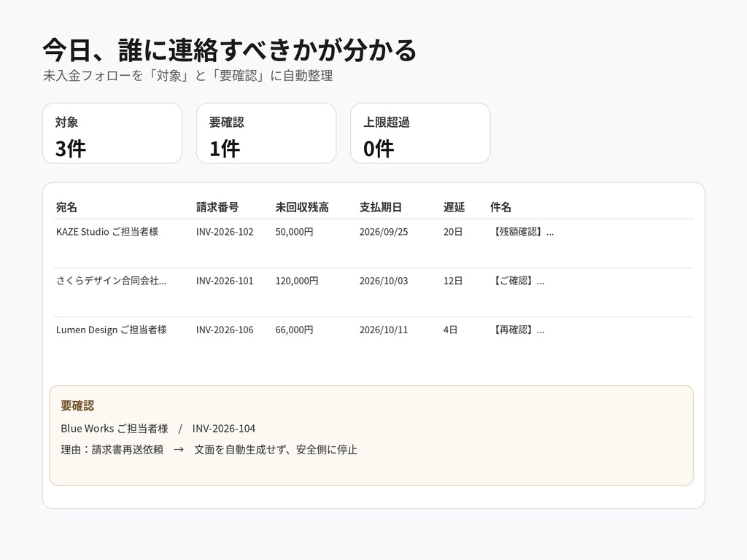Click the 遅延 column header
747x560 pixels.
[454, 207]
